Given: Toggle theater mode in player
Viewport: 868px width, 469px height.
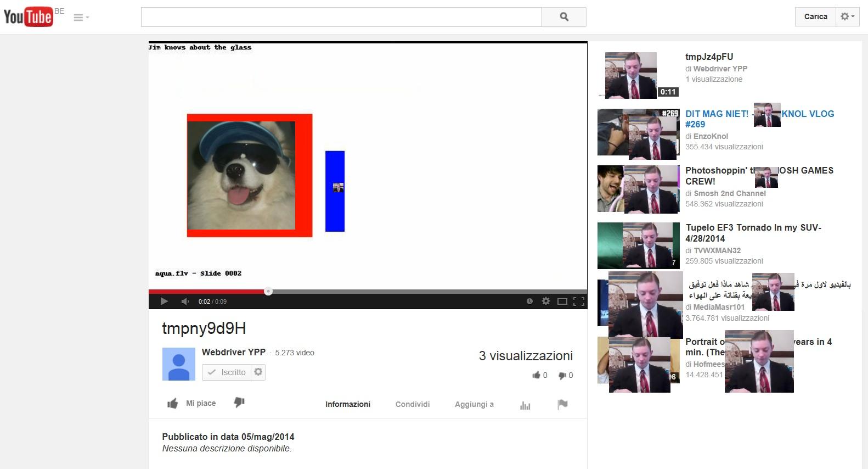Looking at the screenshot, I should tap(562, 301).
